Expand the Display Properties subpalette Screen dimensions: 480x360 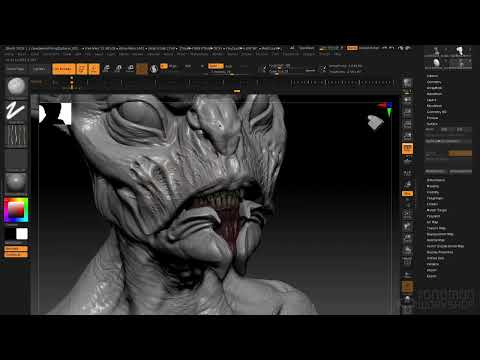coord(440,252)
